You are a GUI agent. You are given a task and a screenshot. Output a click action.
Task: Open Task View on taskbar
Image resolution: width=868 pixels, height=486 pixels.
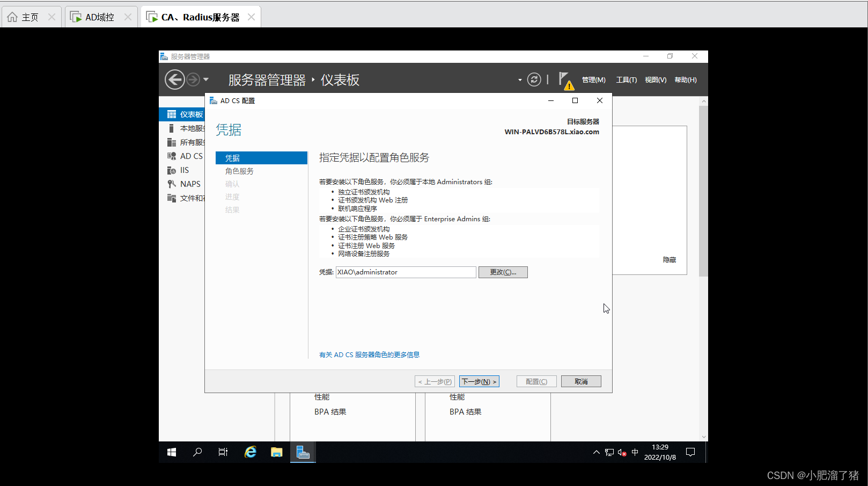(223, 452)
